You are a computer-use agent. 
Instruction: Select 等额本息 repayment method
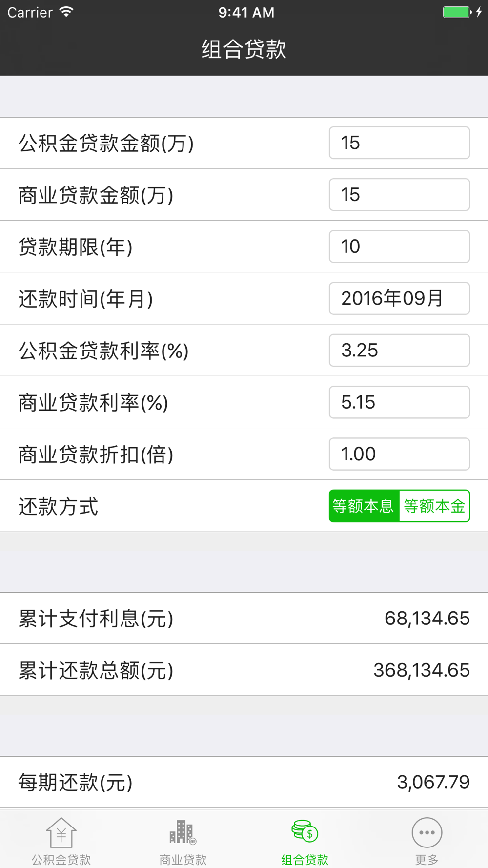364,506
